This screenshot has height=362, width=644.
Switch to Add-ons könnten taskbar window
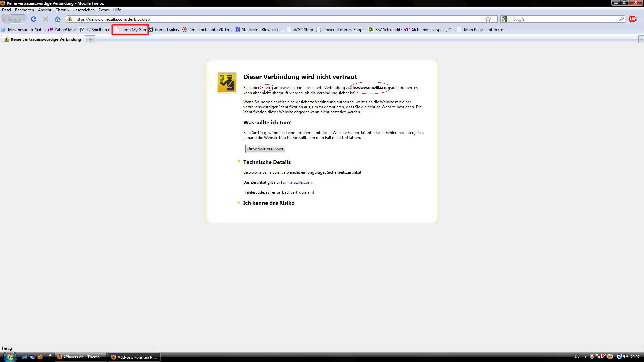[x=134, y=357]
